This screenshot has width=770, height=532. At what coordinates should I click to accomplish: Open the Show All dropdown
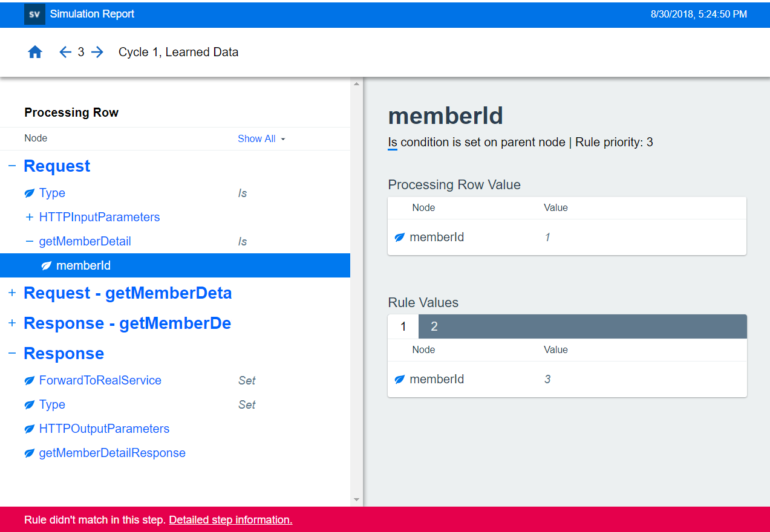coord(261,139)
